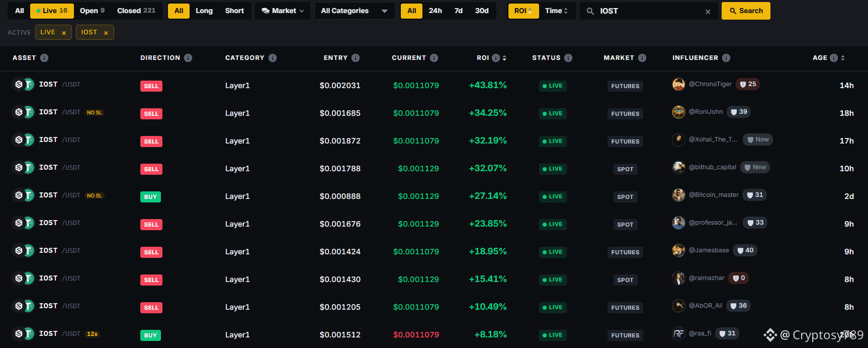
Task: Click the info icon next to MARKET header
Action: click(x=642, y=58)
